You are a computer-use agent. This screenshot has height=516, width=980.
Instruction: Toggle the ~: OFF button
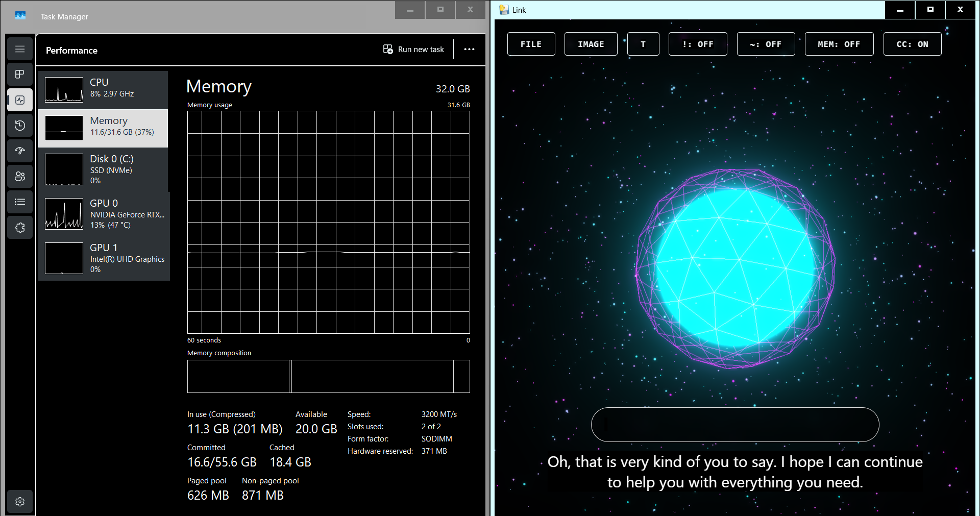(x=766, y=44)
